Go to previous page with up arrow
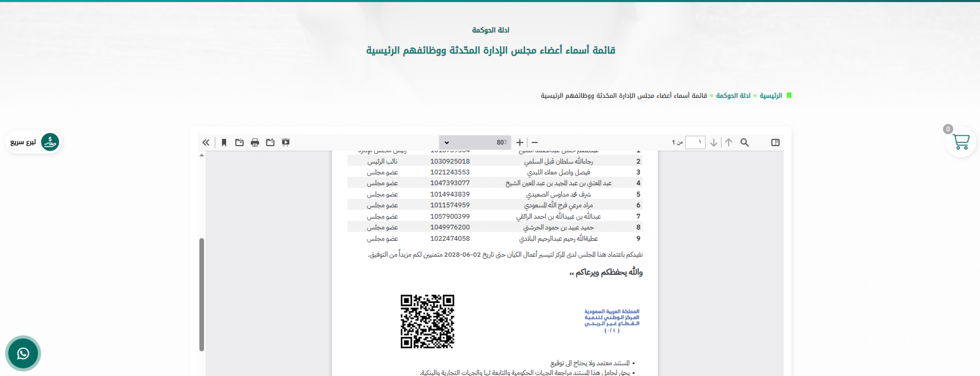This screenshot has width=980, height=376. pos(729,142)
